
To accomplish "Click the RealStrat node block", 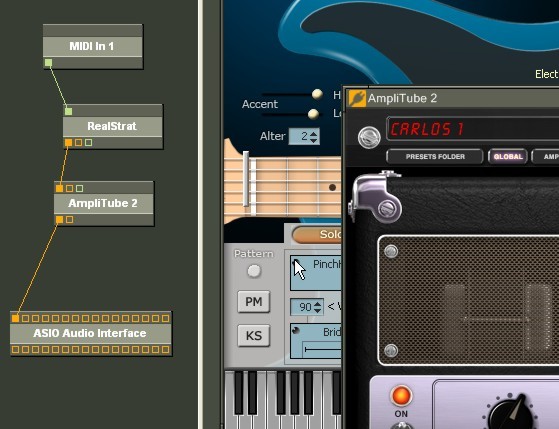I will 113,126.
